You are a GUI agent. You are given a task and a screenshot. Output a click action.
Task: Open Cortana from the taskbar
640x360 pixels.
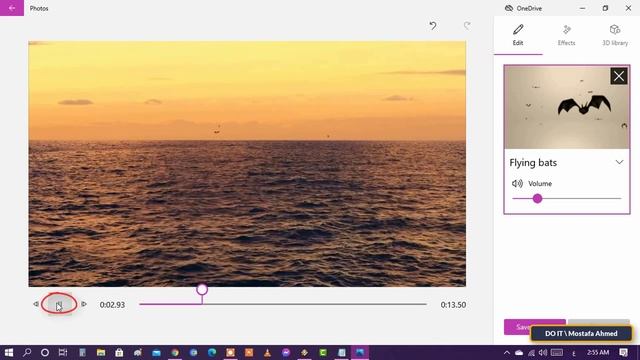point(45,352)
